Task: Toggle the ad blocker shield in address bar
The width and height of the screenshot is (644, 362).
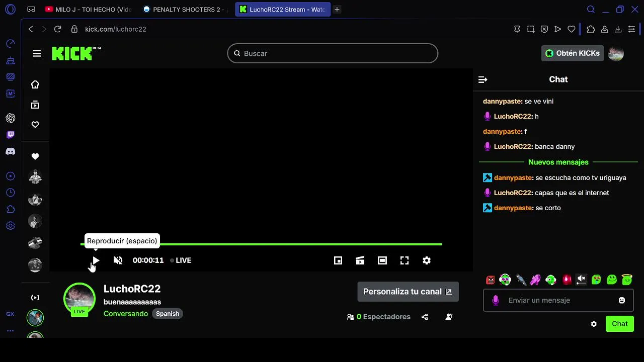Action: coord(544,29)
